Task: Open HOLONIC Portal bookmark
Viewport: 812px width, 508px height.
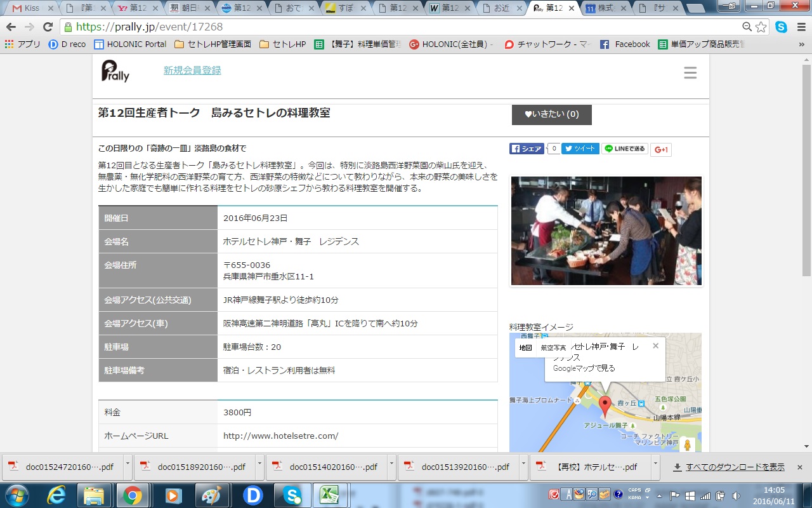Action: pyautogui.click(x=130, y=44)
